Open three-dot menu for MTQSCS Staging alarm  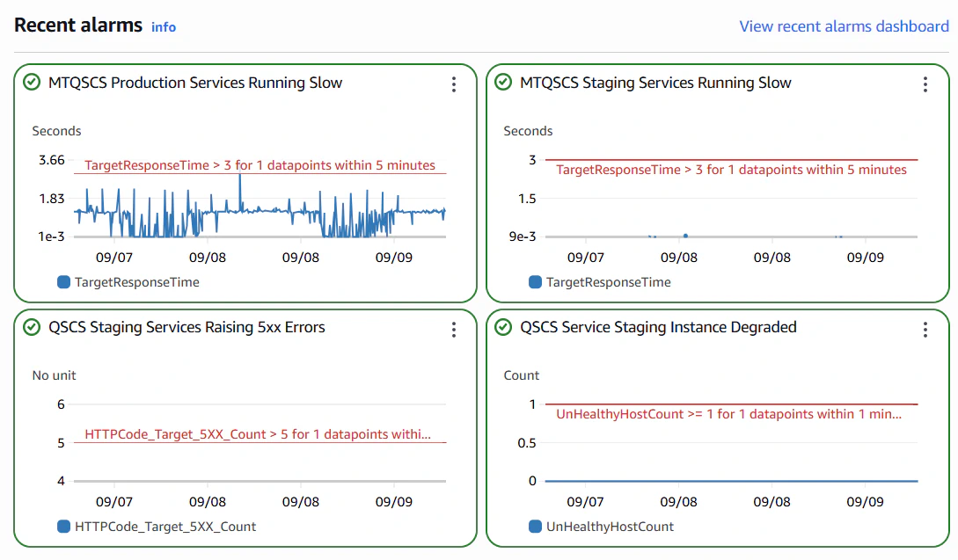click(x=925, y=84)
